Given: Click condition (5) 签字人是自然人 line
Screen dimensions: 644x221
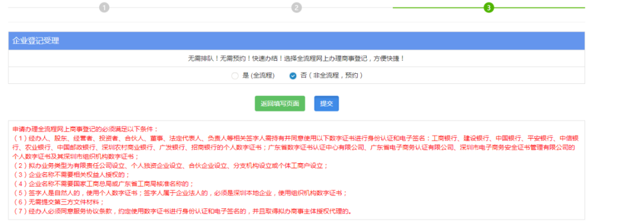Looking at the screenshot, I should pyautogui.click(x=180, y=193).
